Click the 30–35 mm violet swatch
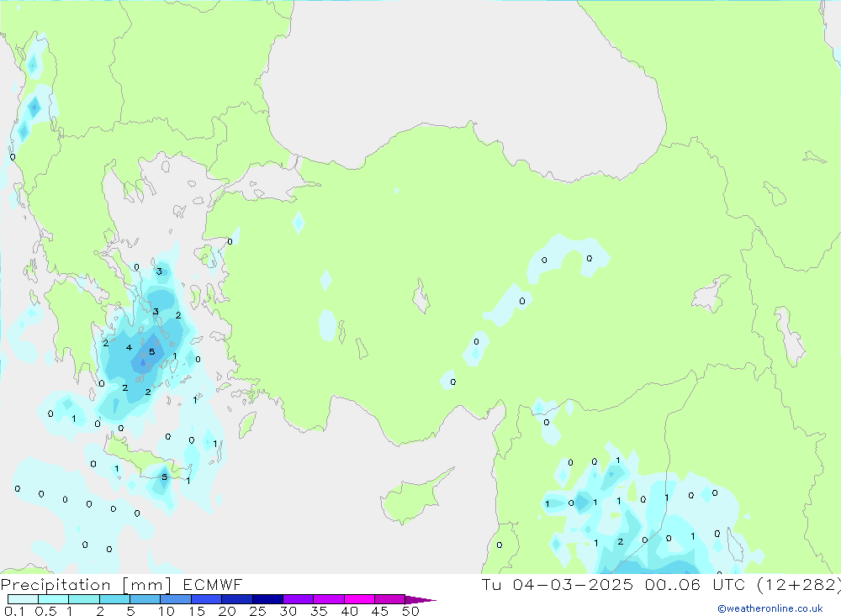This screenshot has width=841, height=616. tap(299, 599)
